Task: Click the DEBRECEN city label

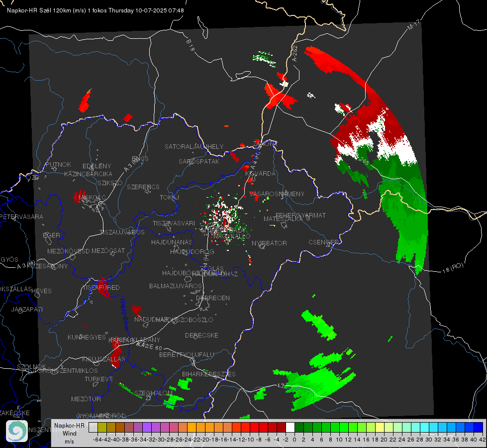Action: click(213, 298)
